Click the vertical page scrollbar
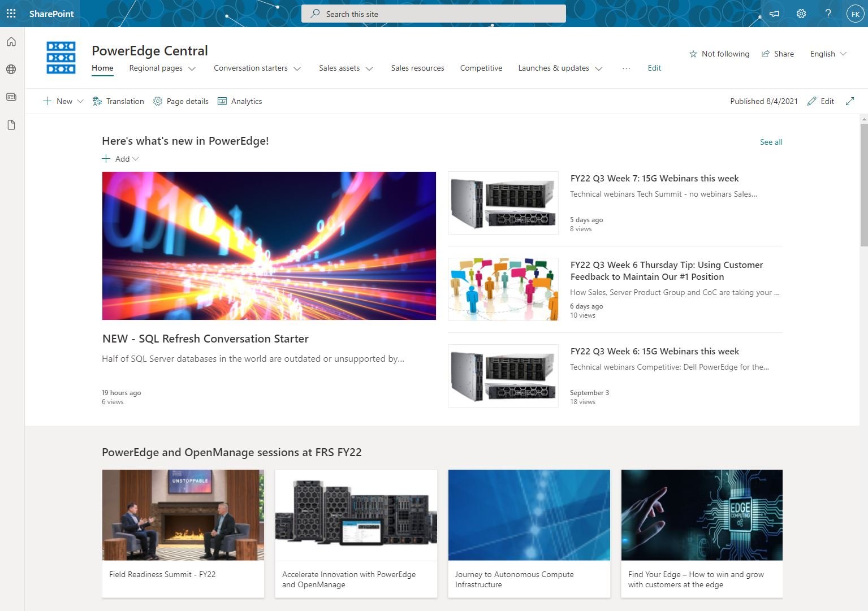This screenshot has height=611, width=868. (863, 185)
